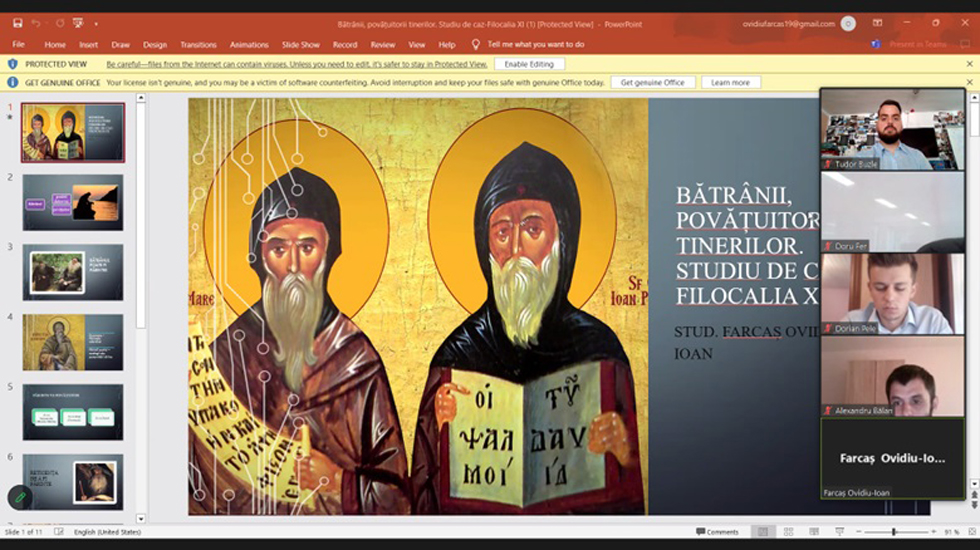Select slide 5 thumbnail
This screenshot has height=550, width=980.
coord(73,412)
